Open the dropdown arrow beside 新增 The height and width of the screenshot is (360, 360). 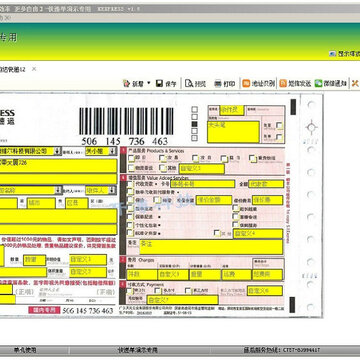pos(148,83)
